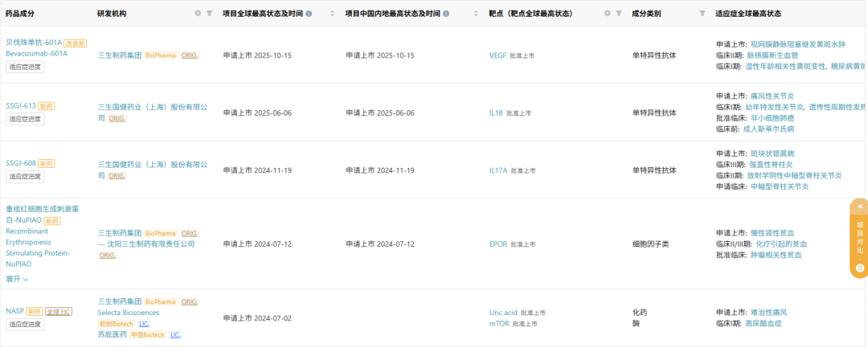The width and height of the screenshot is (868, 348).
Task: Click 适应症全球最高状态 column header
Action: [x=748, y=14]
